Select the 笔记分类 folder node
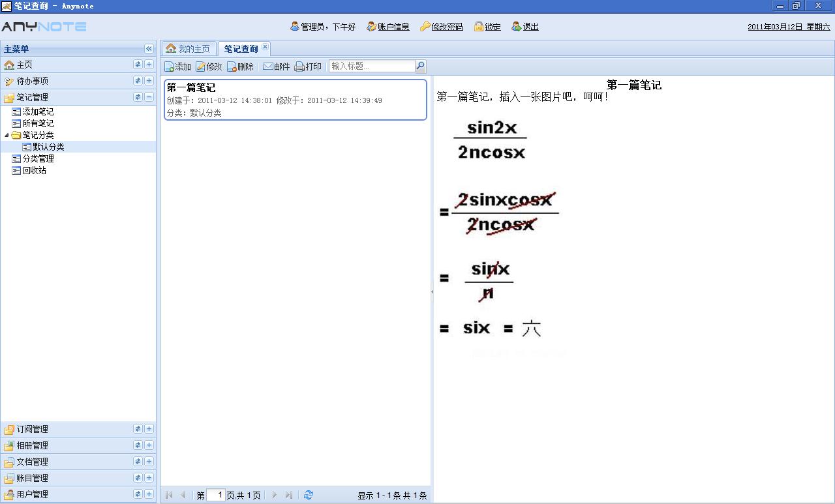The width and height of the screenshot is (835, 504). pyautogui.click(x=38, y=135)
